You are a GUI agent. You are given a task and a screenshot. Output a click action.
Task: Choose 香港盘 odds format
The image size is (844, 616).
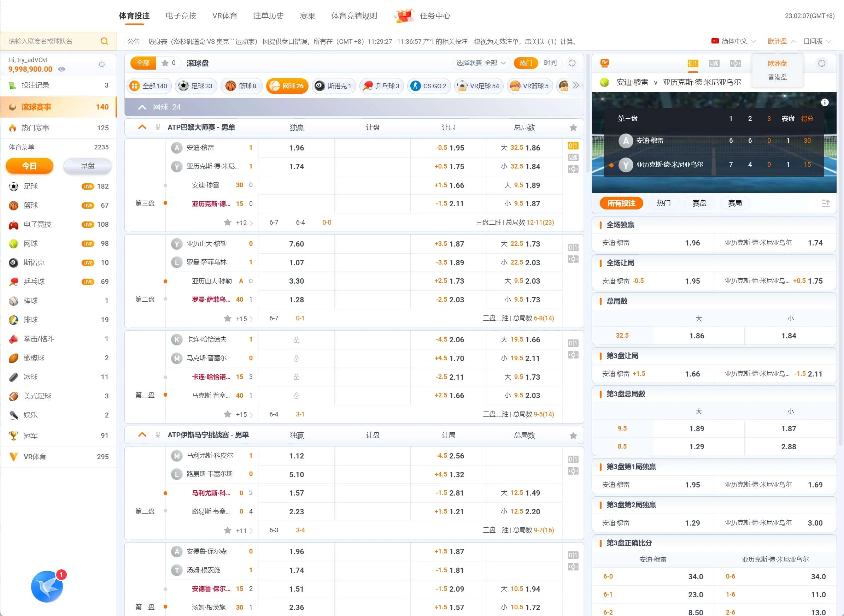click(777, 77)
